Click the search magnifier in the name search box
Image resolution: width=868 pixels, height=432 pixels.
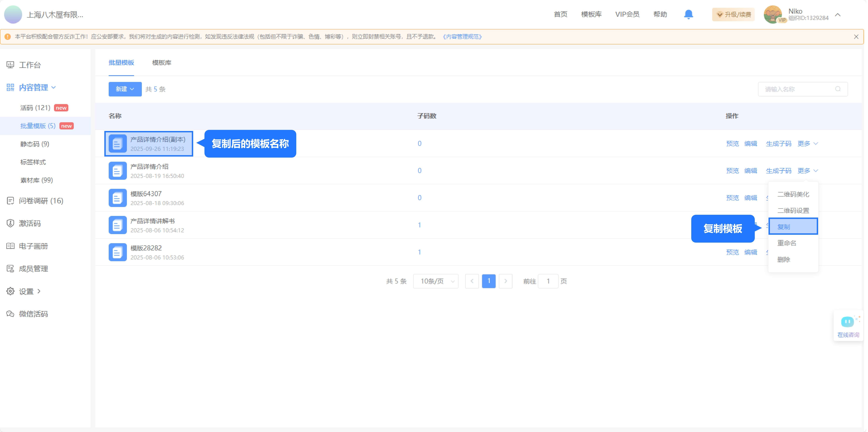pos(838,89)
